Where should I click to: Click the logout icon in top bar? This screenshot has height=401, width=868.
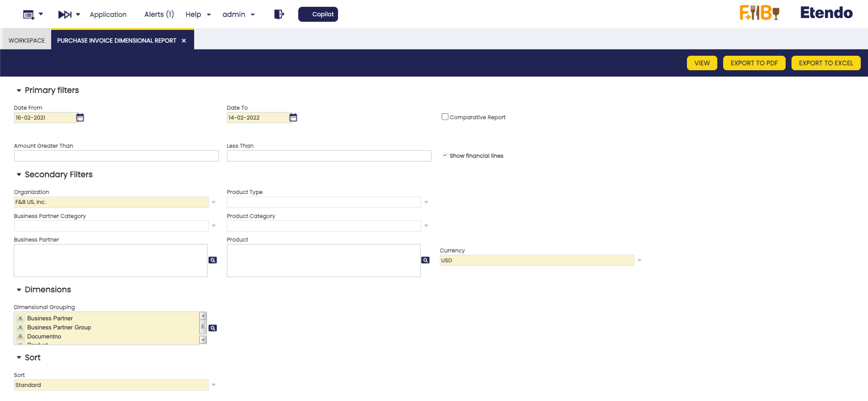(279, 14)
